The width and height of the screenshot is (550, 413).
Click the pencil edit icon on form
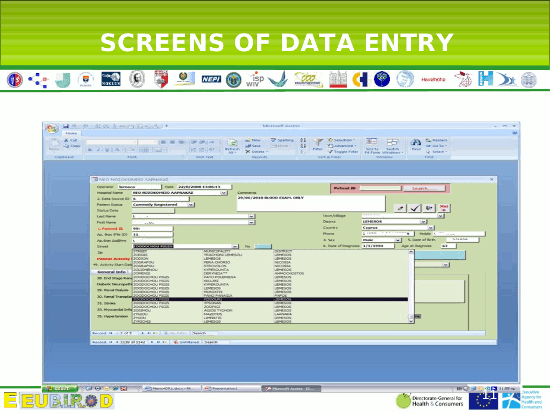pos(400,208)
